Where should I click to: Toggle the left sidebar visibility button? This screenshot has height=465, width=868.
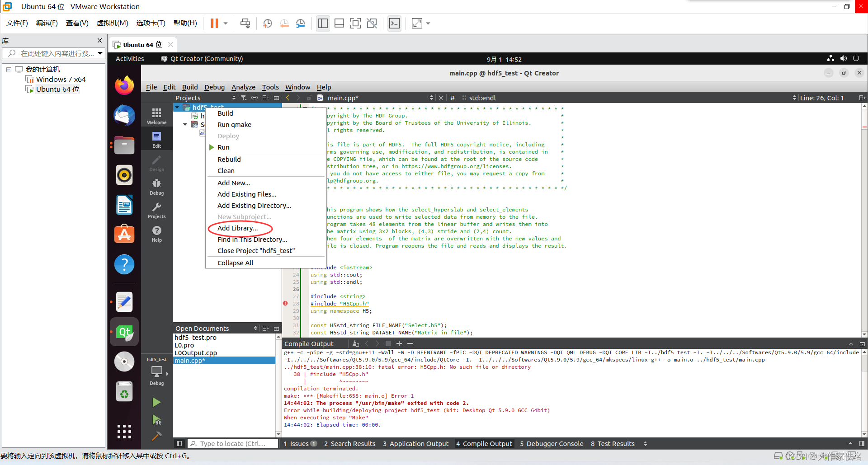click(x=179, y=443)
